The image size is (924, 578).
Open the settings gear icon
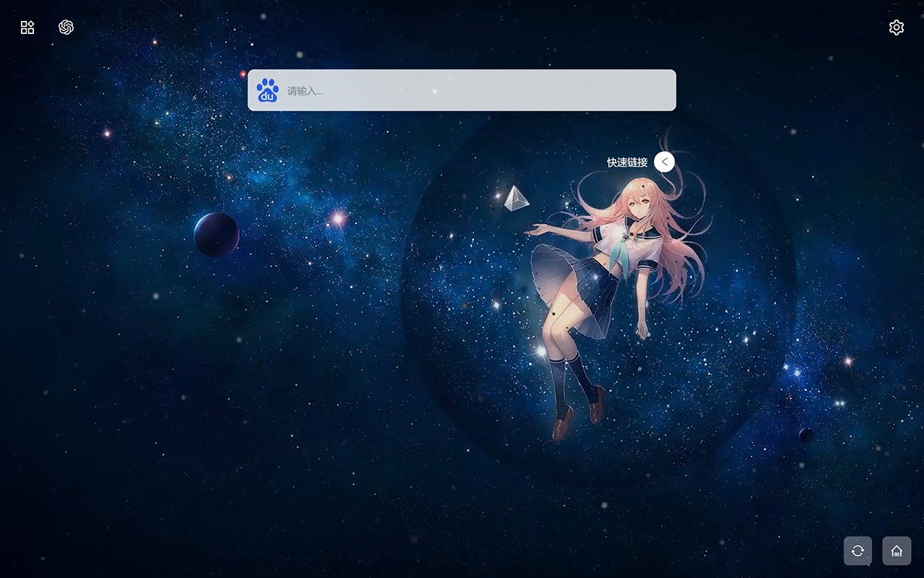point(897,27)
